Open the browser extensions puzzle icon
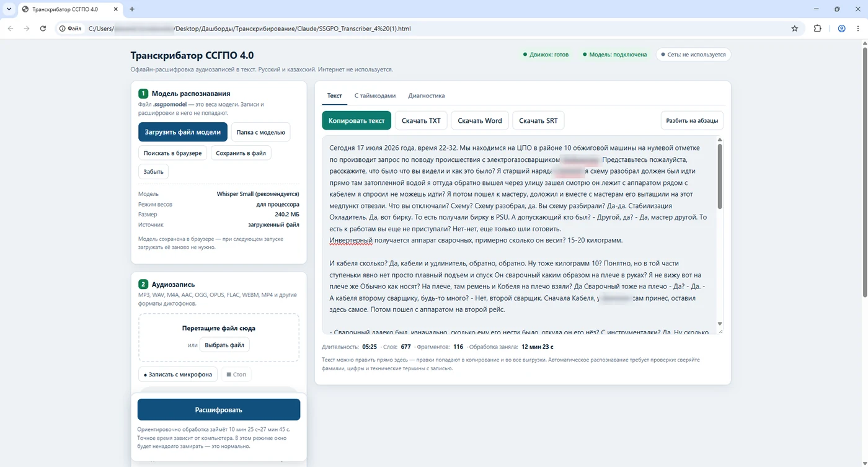 click(x=817, y=29)
